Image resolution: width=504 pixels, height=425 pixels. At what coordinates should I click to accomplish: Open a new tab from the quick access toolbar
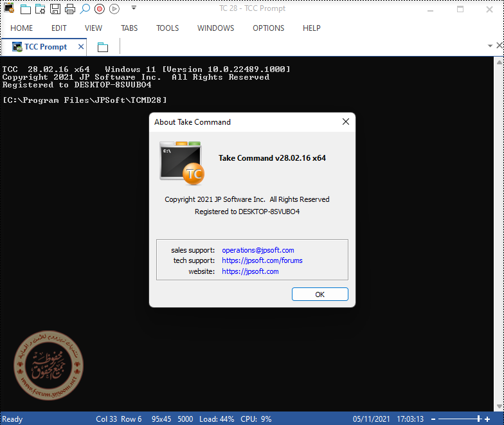pos(26,9)
